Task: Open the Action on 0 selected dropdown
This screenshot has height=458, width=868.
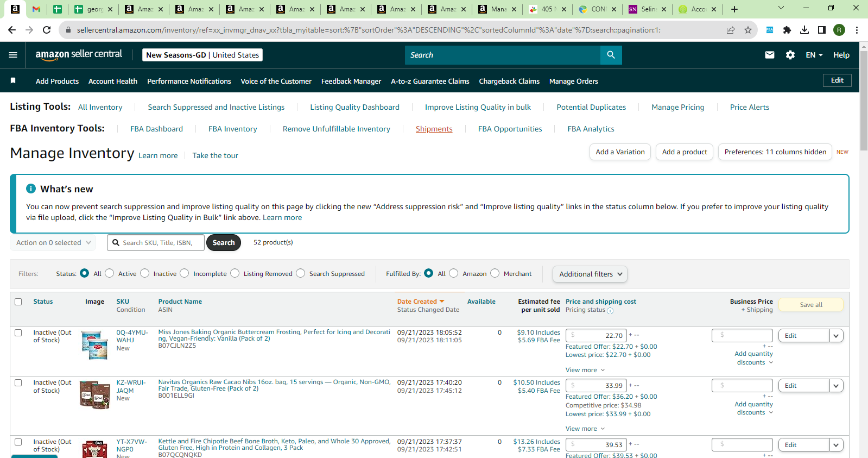Action: tap(53, 243)
